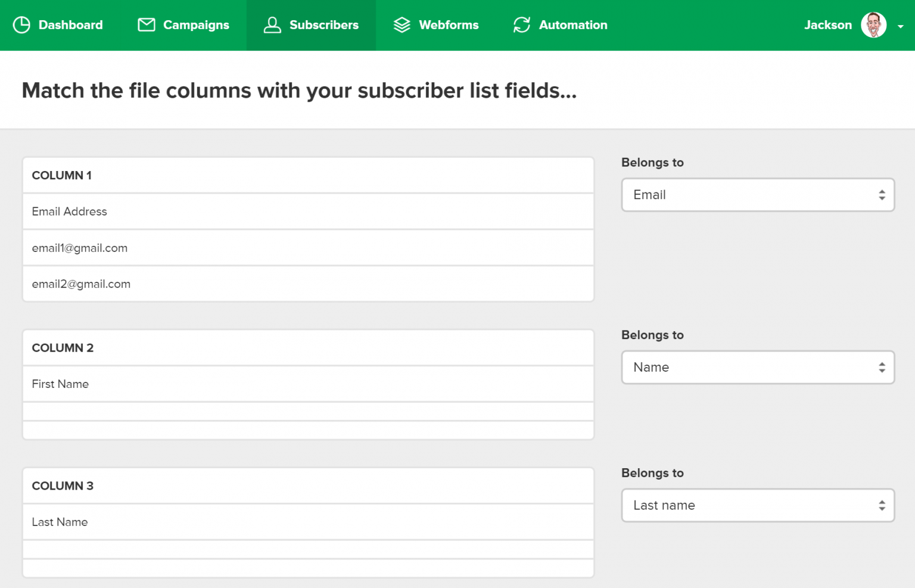
Task: Click the Jackson account name
Action: (828, 25)
